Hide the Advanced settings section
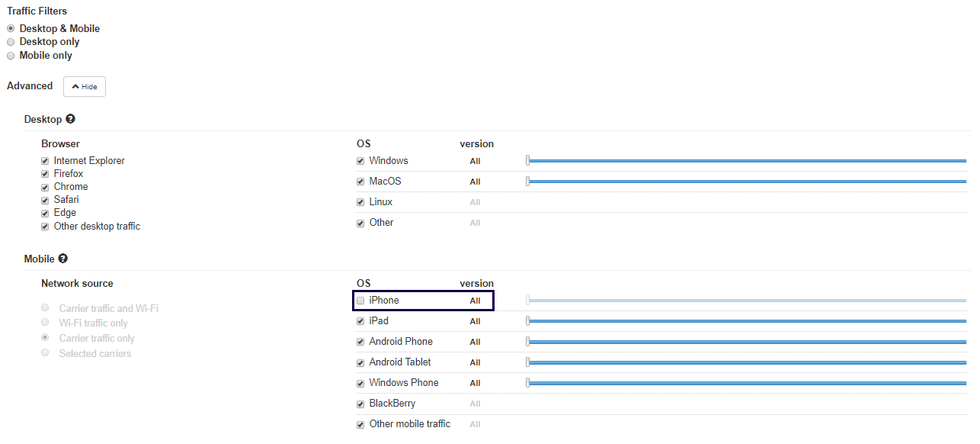The image size is (980, 444). tap(85, 86)
